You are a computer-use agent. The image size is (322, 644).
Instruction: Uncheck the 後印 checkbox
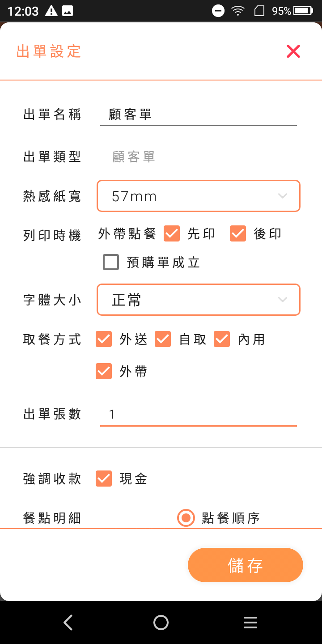[238, 233]
